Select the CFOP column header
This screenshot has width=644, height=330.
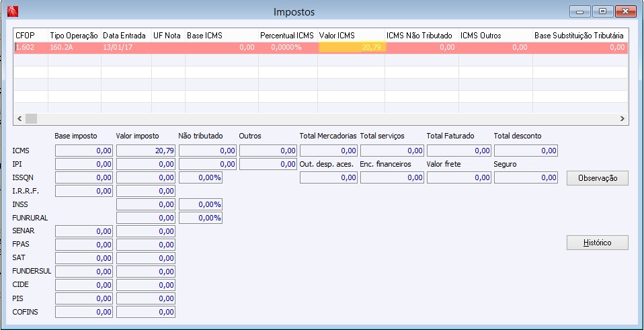coord(31,36)
